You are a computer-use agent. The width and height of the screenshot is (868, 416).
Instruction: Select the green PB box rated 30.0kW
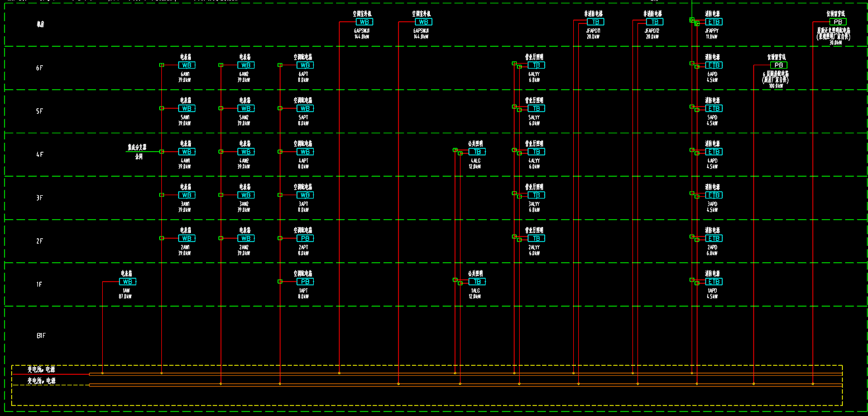[838, 22]
